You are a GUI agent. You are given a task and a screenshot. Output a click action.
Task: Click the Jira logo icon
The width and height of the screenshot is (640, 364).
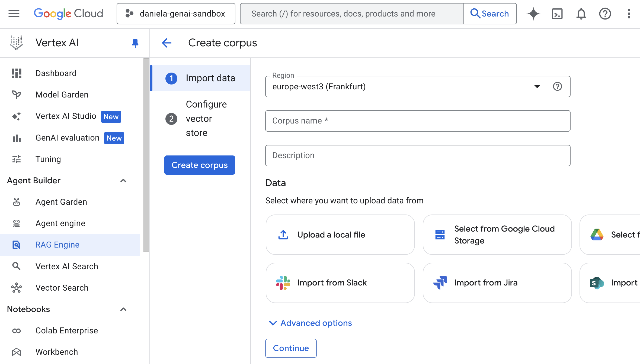pyautogui.click(x=440, y=283)
